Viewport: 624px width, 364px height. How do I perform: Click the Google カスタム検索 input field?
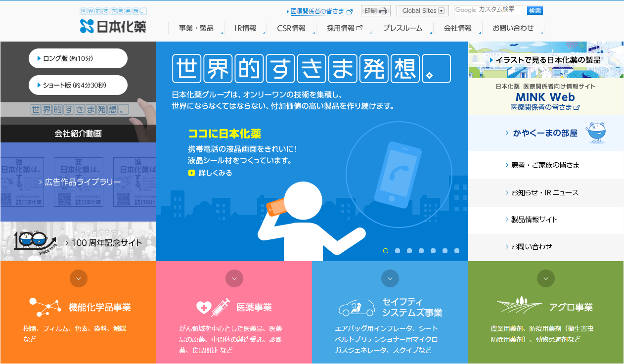click(490, 10)
